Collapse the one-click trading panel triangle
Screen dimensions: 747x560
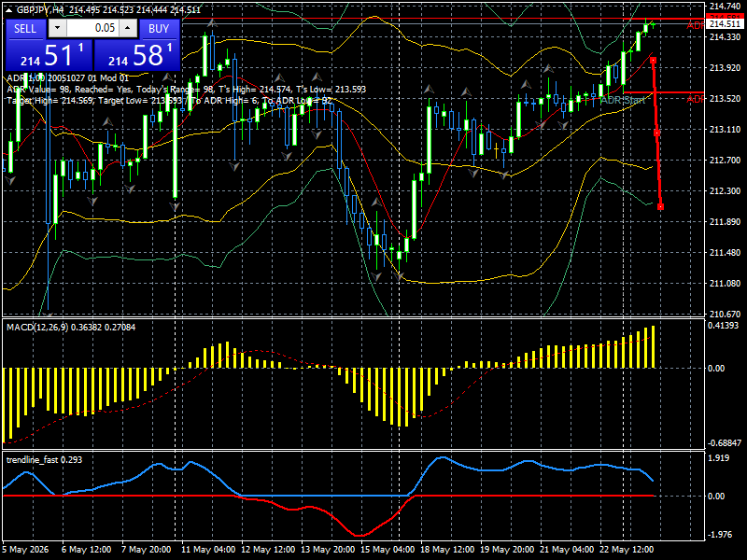pyautogui.click(x=9, y=9)
